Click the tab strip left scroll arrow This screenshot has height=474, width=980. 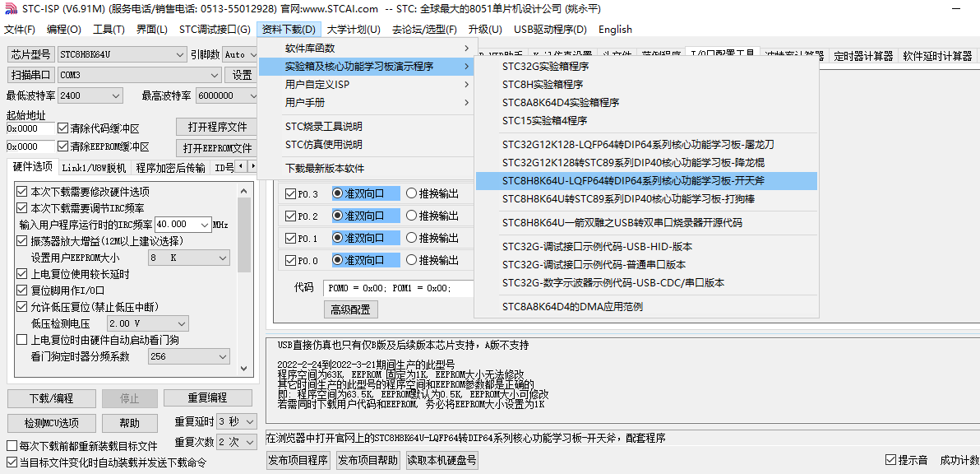(242, 167)
